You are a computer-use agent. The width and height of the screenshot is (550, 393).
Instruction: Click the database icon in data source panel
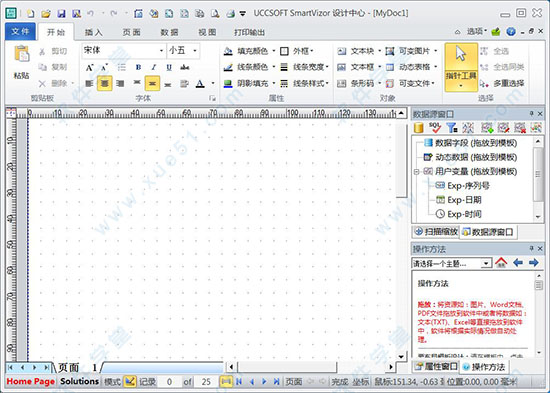pos(418,128)
